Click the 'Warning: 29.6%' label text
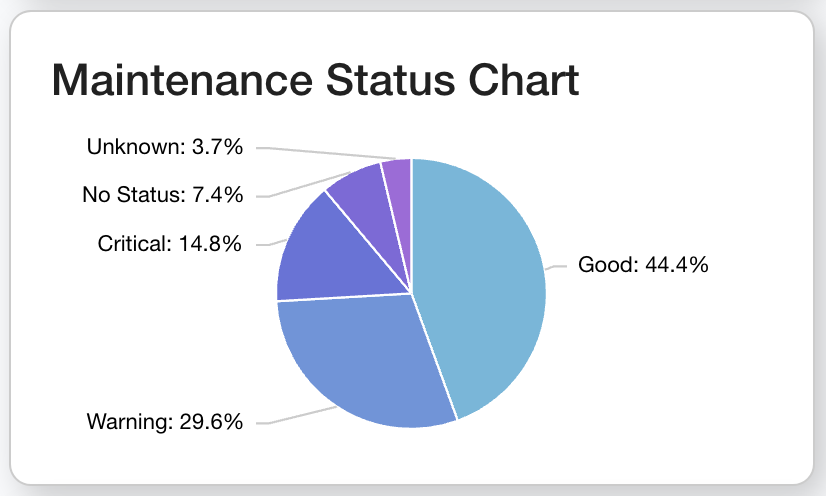 pos(165,422)
